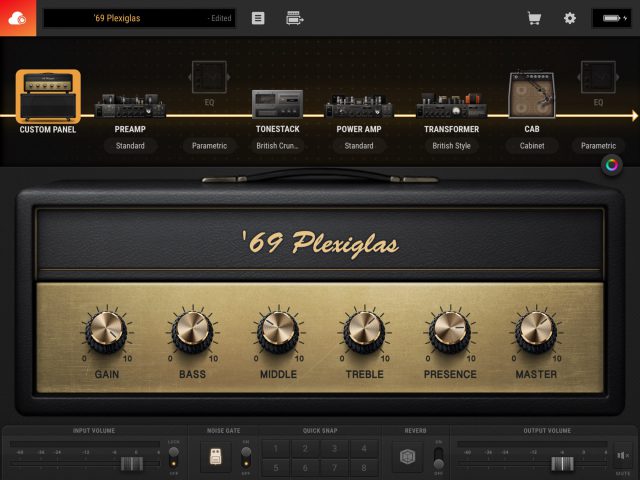Select the first EQ module slot

coord(209,77)
